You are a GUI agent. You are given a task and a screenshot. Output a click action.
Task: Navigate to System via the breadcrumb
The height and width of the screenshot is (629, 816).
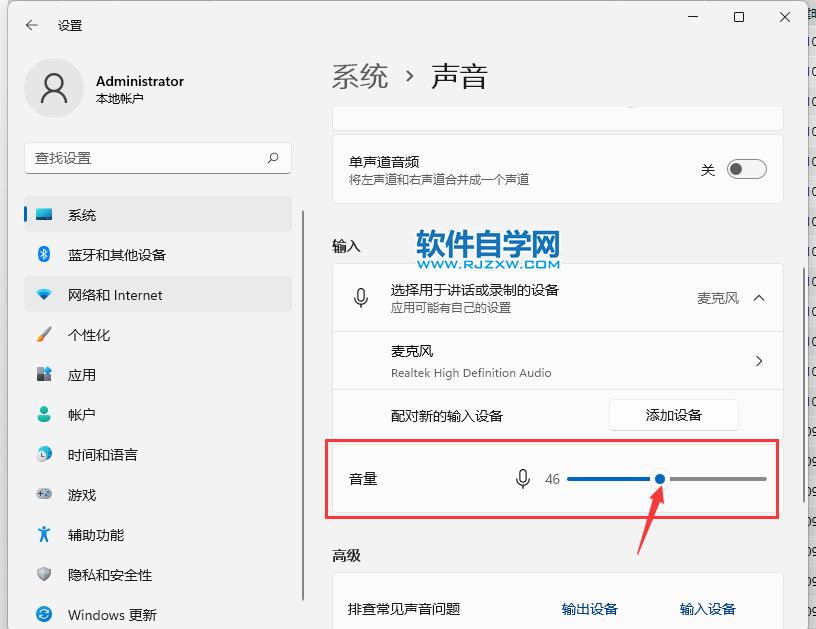click(x=360, y=77)
